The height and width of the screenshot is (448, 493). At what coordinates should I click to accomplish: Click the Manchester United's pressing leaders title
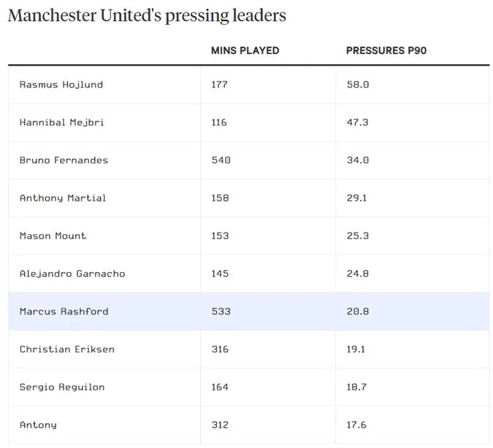pyautogui.click(x=147, y=15)
